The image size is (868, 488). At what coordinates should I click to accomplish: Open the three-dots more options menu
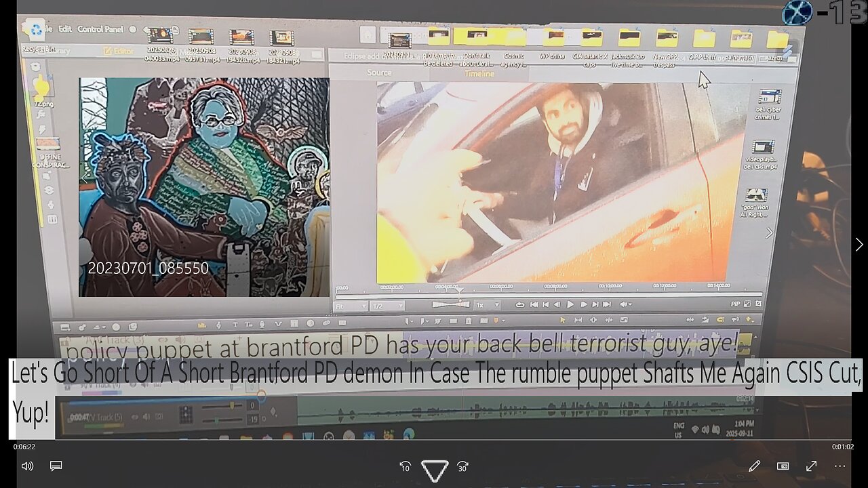tap(840, 466)
